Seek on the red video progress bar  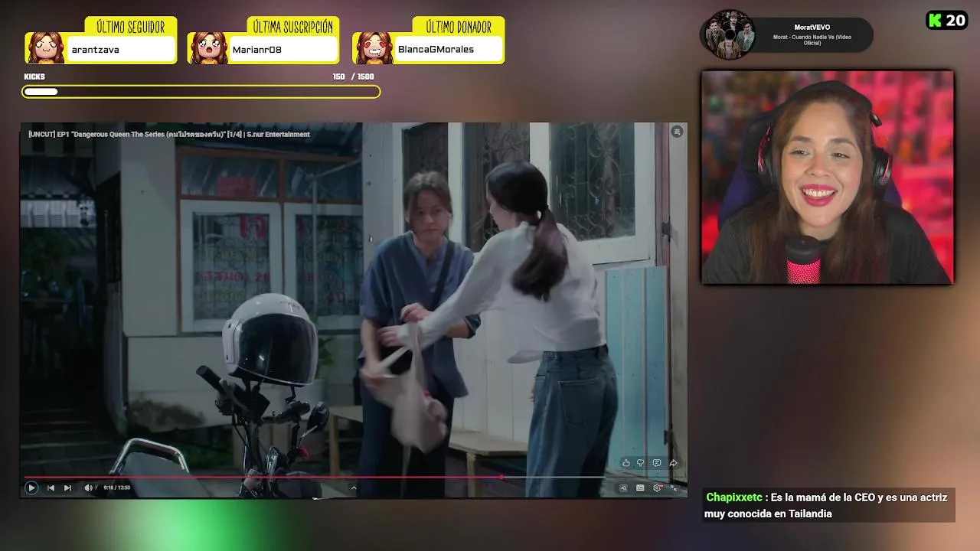pos(263,477)
